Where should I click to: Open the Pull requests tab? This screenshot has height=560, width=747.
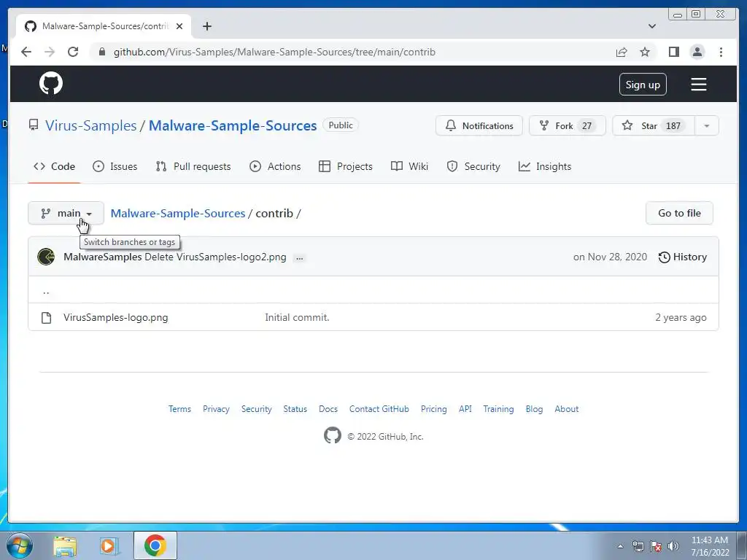[193, 166]
